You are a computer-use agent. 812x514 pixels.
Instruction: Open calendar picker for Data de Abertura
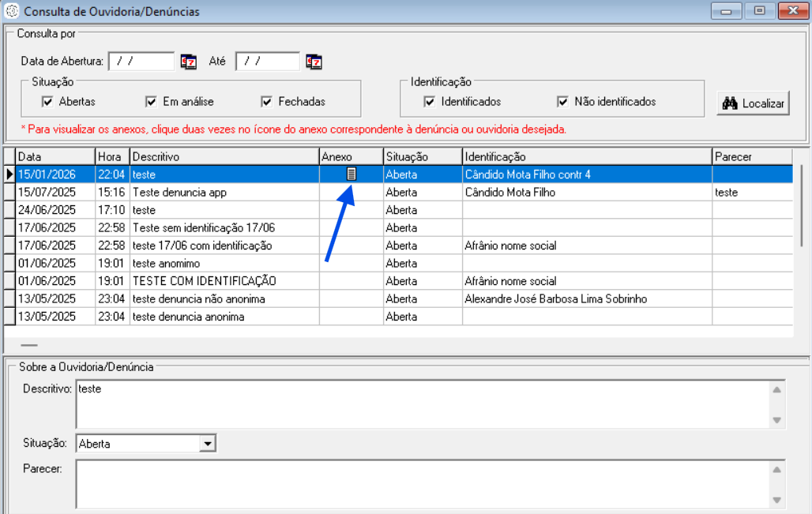pos(188,62)
